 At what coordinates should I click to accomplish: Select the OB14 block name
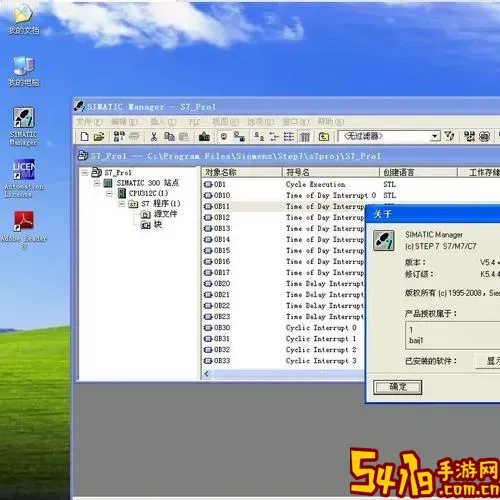pos(222,239)
